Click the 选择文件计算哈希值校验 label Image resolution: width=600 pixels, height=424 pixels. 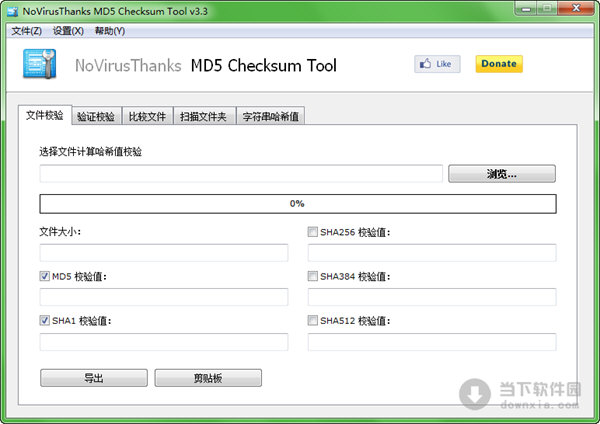[x=91, y=152]
